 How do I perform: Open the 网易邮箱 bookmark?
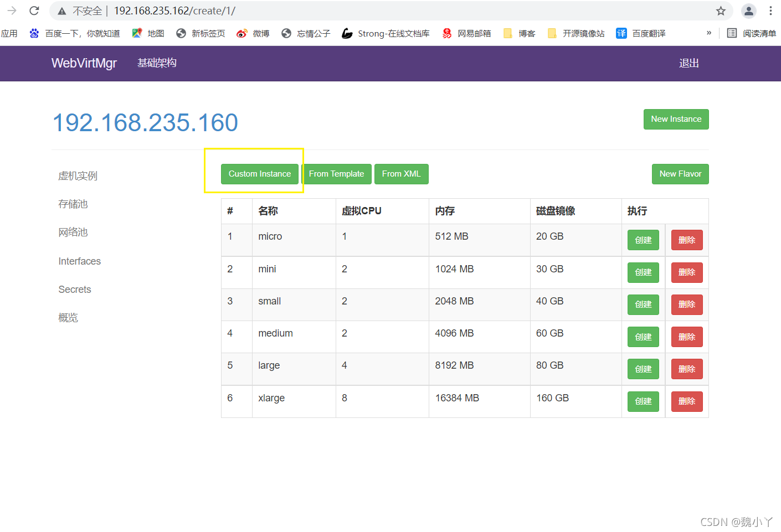point(466,34)
